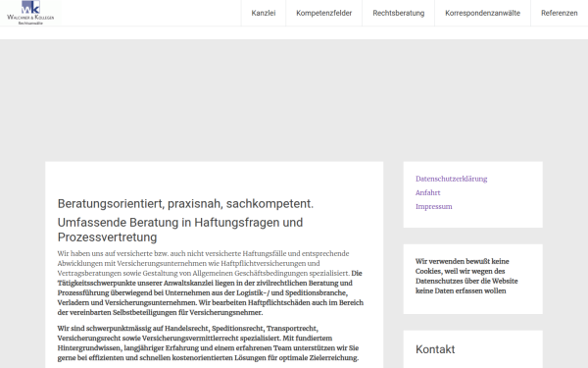The image size is (588, 368).
Task: Open the Impressum link
Action: 434,206
